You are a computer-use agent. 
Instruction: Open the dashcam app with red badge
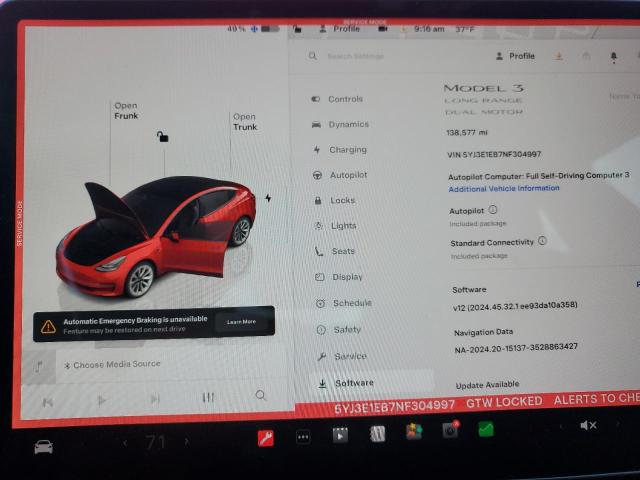click(x=451, y=430)
